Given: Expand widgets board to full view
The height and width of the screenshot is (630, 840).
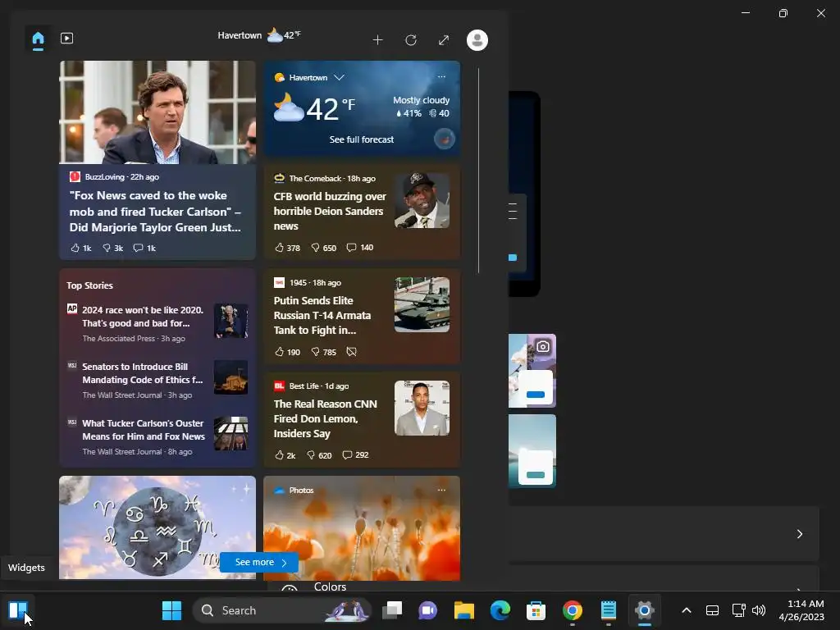Looking at the screenshot, I should [x=444, y=40].
